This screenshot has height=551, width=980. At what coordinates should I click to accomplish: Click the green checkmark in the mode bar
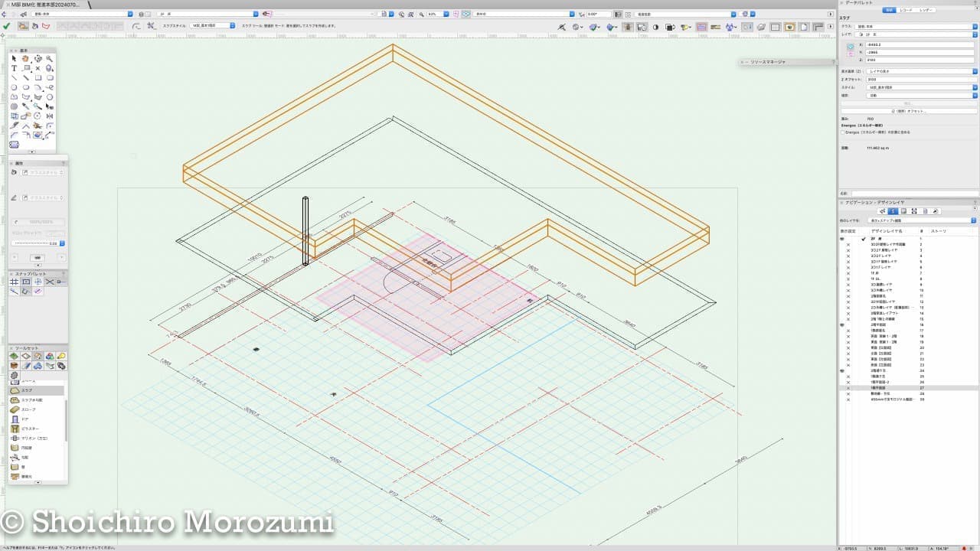click(x=7, y=26)
